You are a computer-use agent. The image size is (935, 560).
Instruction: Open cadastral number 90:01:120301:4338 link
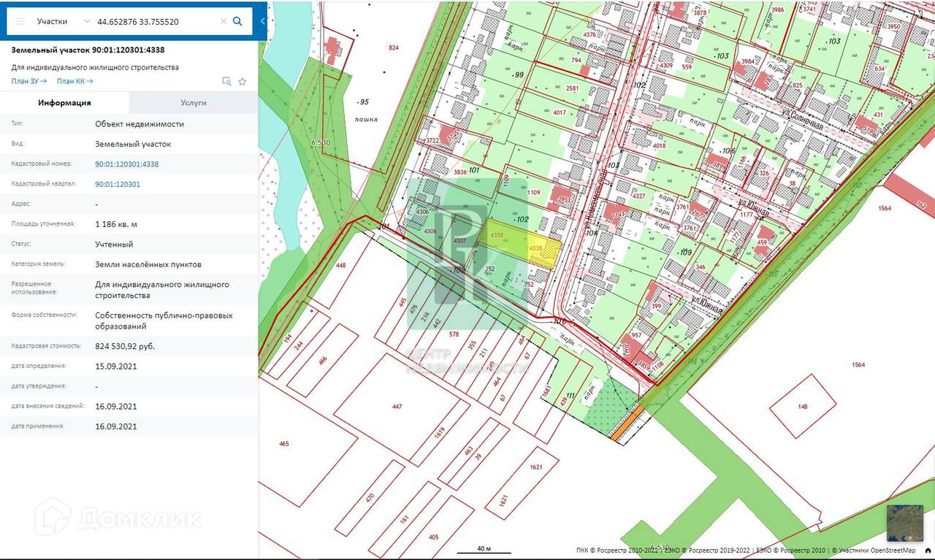coord(126,164)
